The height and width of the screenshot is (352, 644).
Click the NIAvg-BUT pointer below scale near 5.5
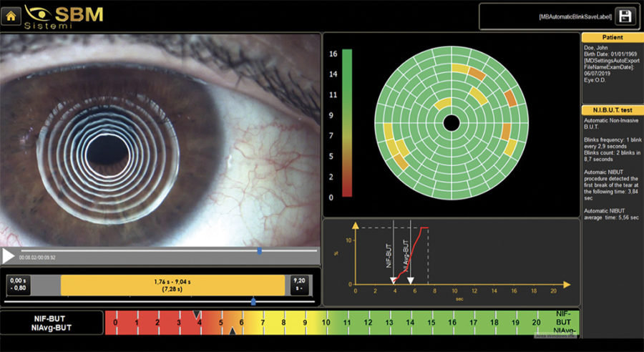point(232,331)
